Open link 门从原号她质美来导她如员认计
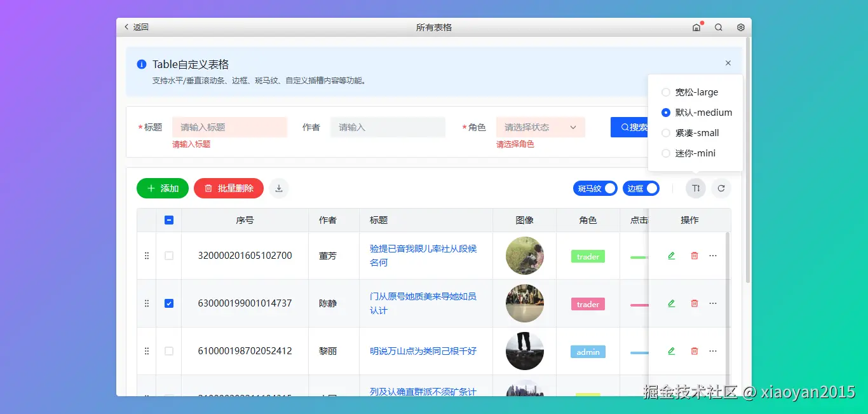Screen dimensions: 868x414 (423, 303)
